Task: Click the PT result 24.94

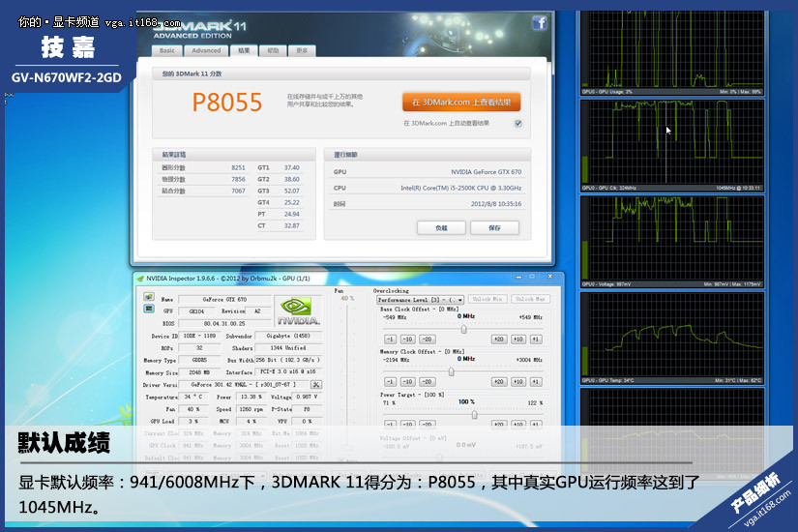Action: pyautogui.click(x=291, y=214)
